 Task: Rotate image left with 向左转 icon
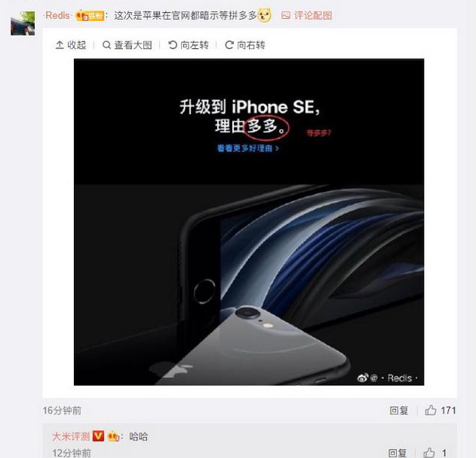[173, 45]
